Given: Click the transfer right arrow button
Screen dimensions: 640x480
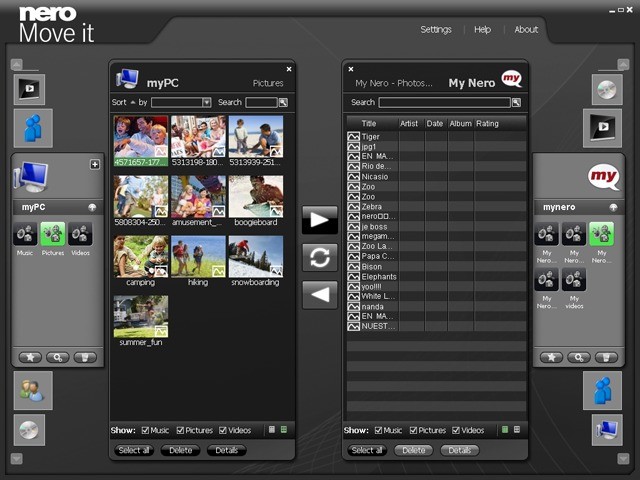Looking at the screenshot, I should click(x=320, y=220).
